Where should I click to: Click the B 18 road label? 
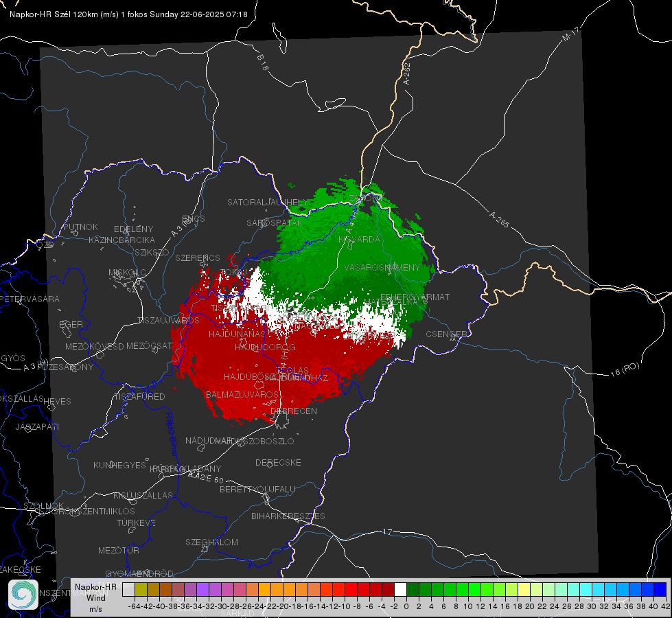click(x=262, y=62)
